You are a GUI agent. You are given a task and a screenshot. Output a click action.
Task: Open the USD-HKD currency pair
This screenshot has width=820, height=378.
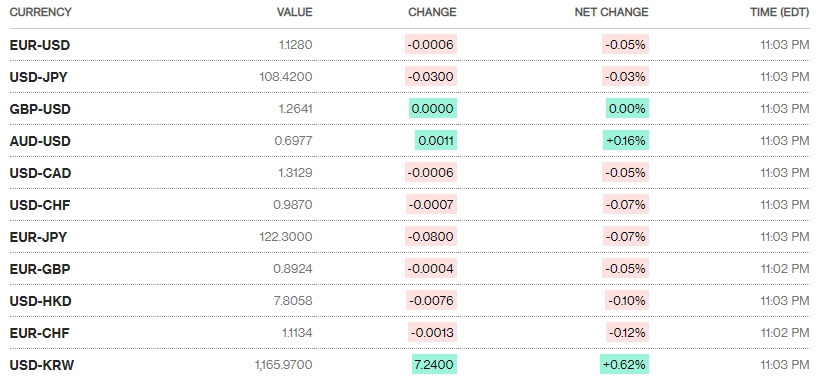tap(40, 301)
